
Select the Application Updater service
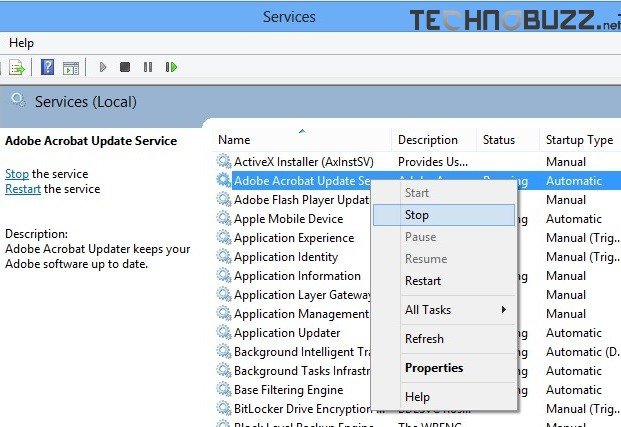pos(287,333)
